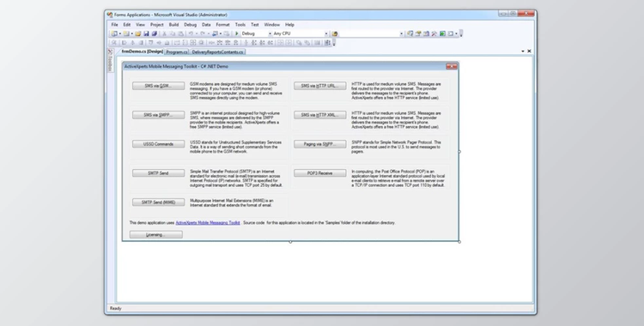
Task: Click the Make Same Size layout icon
Action: (x=192, y=43)
